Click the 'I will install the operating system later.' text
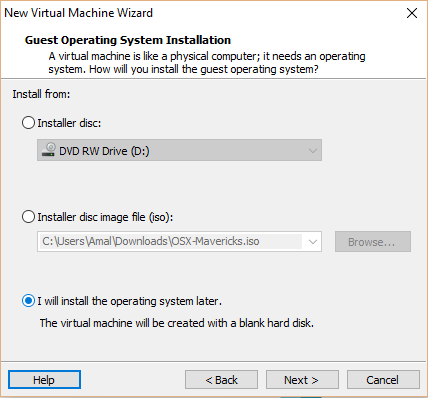428x398 pixels. click(x=129, y=301)
